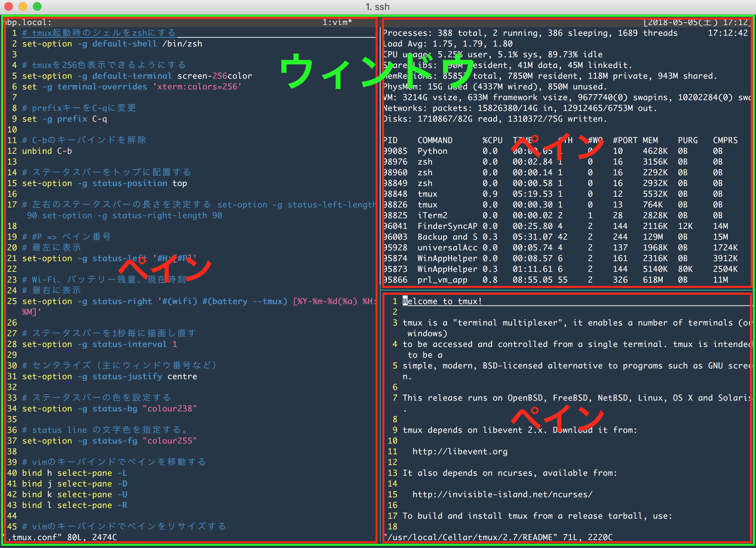The width and height of the screenshot is (756, 548).
Task: Select the Python process row in top output
Action: (432, 151)
